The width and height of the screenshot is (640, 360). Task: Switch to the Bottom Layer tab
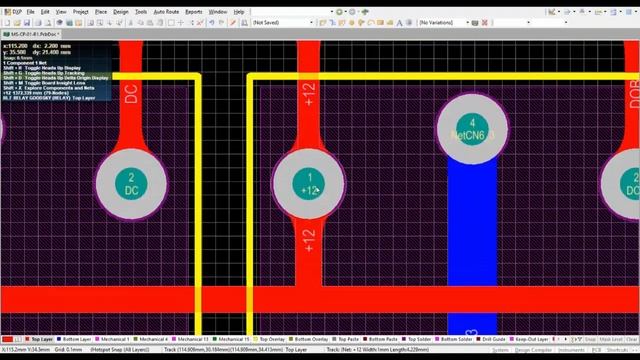74,339
